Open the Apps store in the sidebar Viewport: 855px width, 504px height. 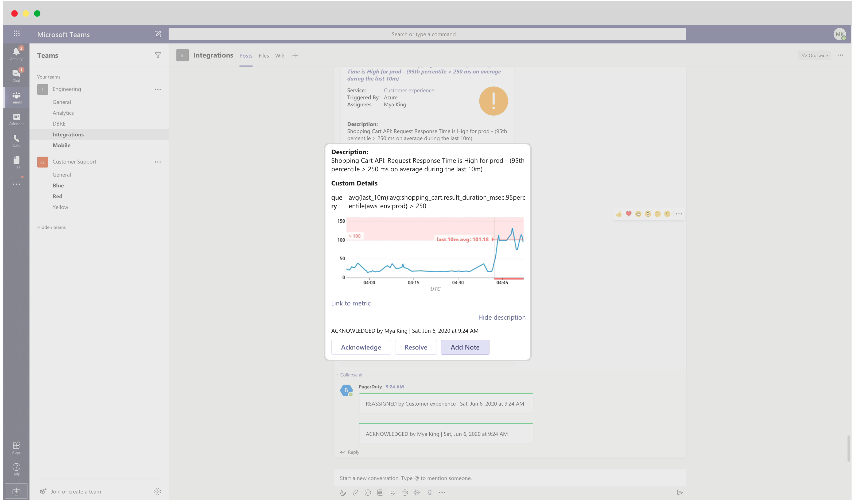coord(16,448)
